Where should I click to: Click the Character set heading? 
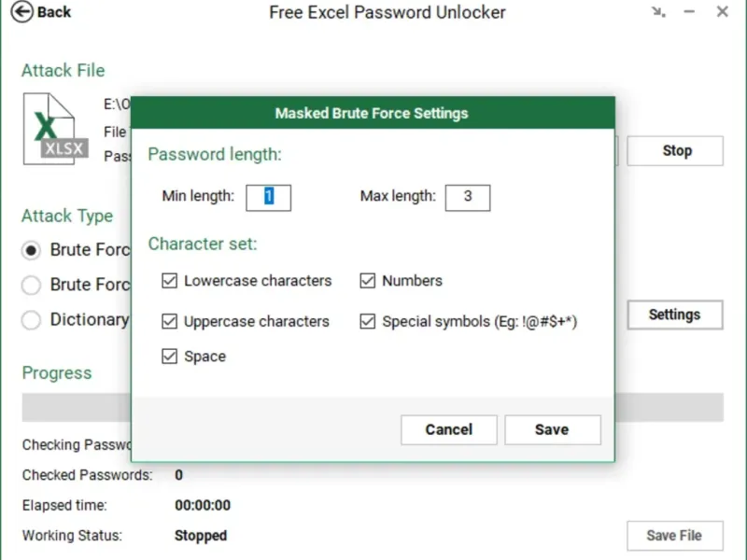point(203,244)
